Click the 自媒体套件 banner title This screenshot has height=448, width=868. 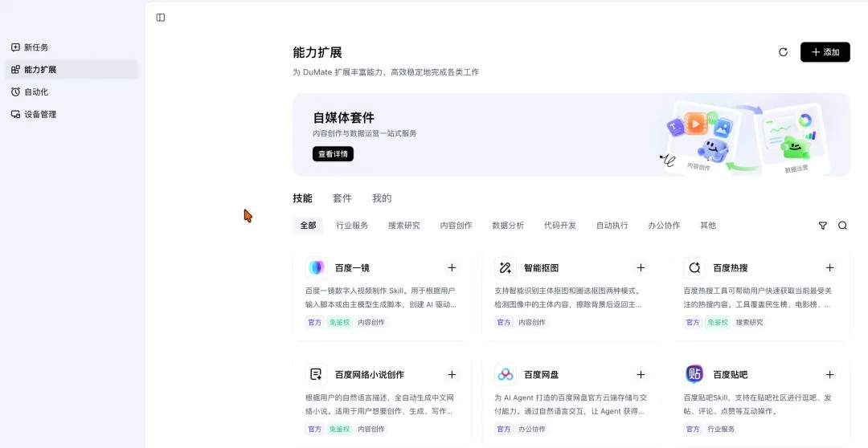[344, 117]
